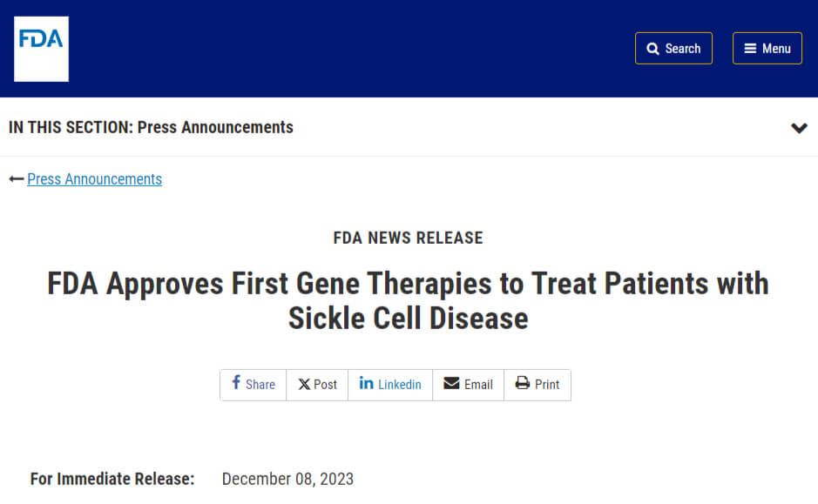Image resolution: width=818 pixels, height=504 pixels.
Task: Click the FDA logo
Action: 41,48
